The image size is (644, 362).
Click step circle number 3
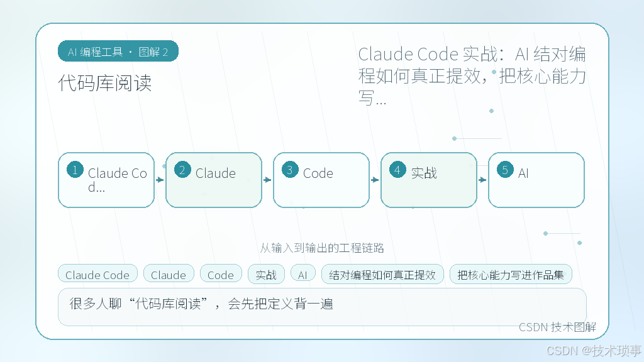click(290, 170)
